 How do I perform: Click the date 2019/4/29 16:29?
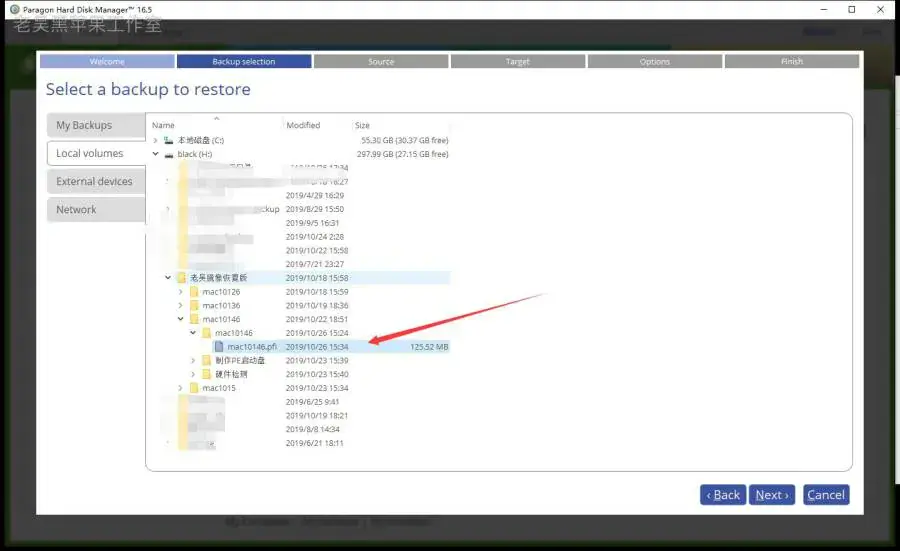[x=315, y=195]
